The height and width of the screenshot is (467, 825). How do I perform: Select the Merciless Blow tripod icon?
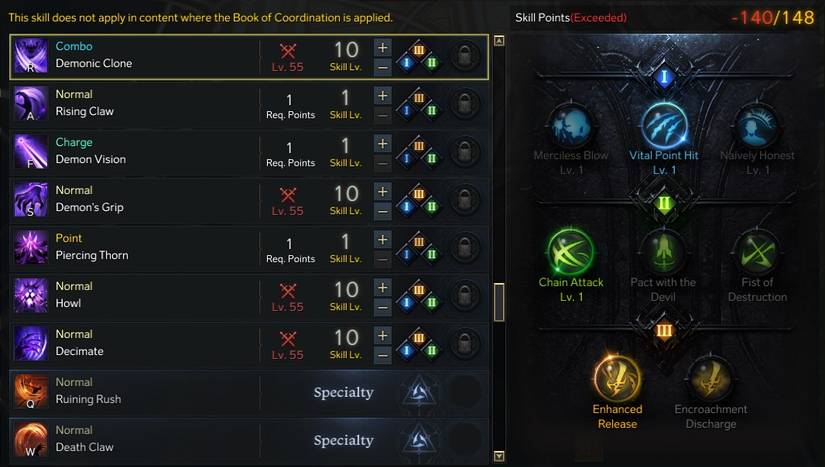569,125
